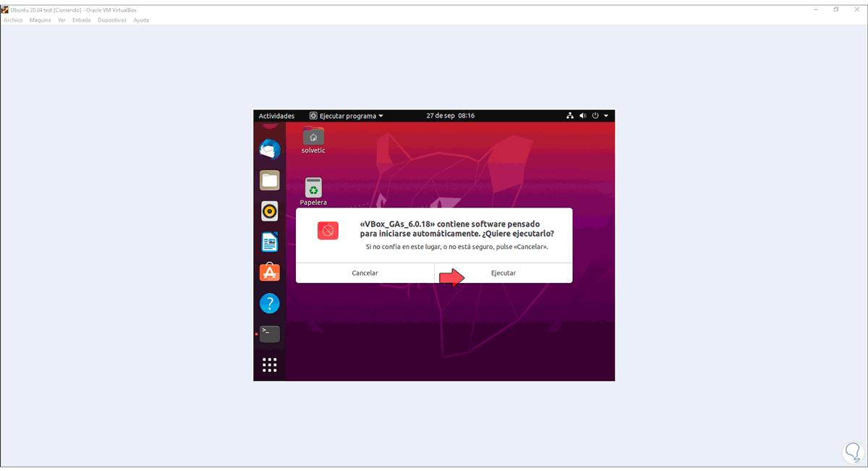
Task: Click the 'Si no confía en este lugar' text
Action: [456, 247]
